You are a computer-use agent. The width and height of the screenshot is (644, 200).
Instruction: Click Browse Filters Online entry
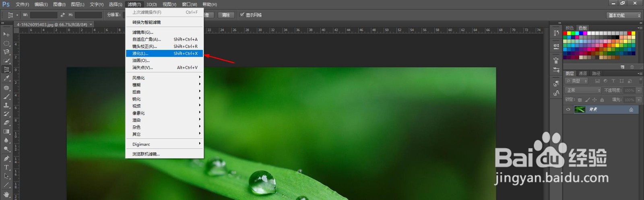click(x=164, y=154)
